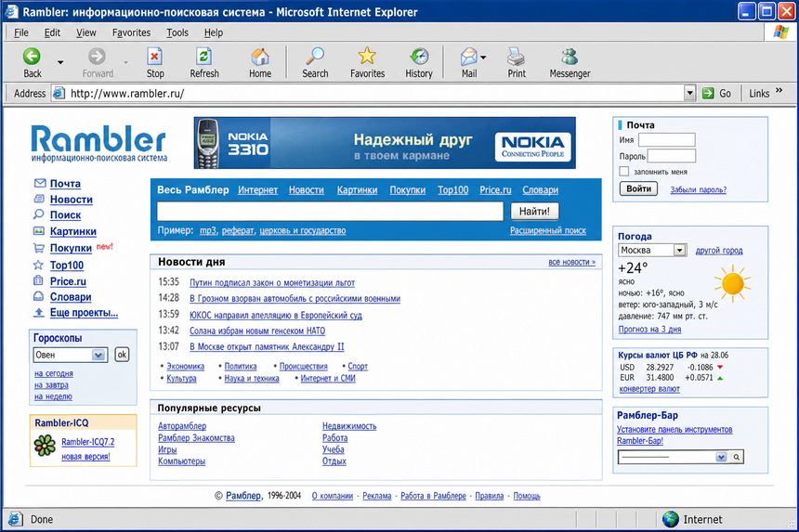
Task: Click the Войти login button
Action: click(638, 188)
